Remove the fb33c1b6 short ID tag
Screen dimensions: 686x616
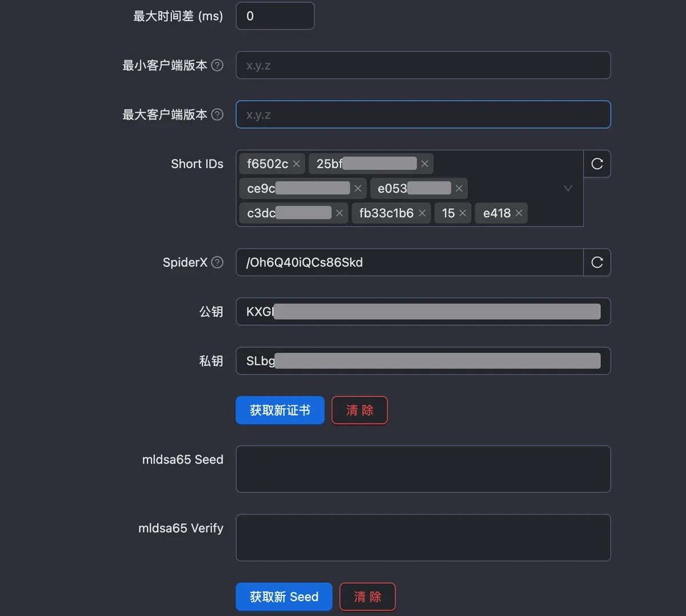(422, 213)
